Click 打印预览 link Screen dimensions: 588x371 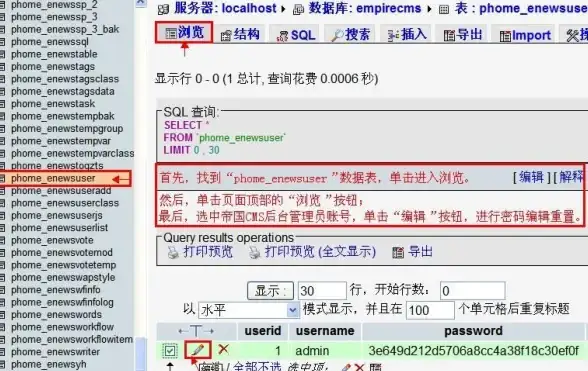[x=208, y=252]
